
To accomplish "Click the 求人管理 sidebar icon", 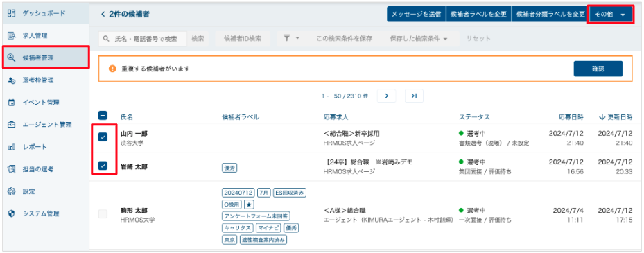I will tap(12, 35).
